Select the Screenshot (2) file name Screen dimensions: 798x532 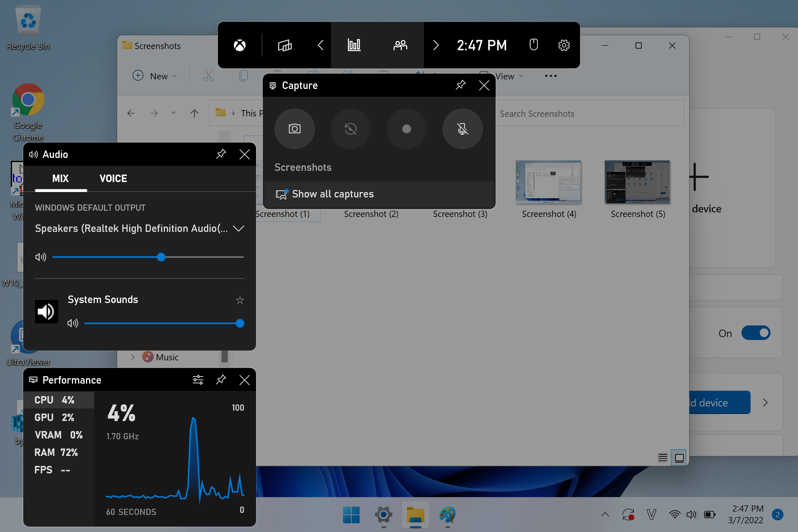[x=371, y=214]
